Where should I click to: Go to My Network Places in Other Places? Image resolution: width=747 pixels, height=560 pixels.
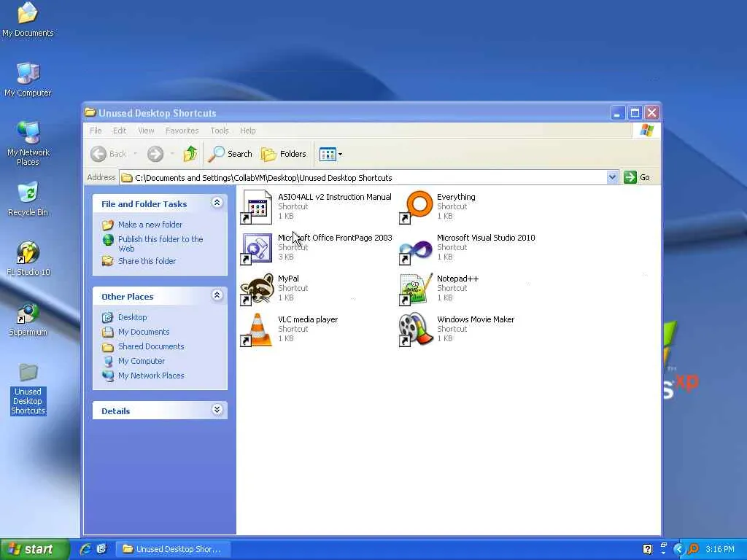click(x=151, y=376)
